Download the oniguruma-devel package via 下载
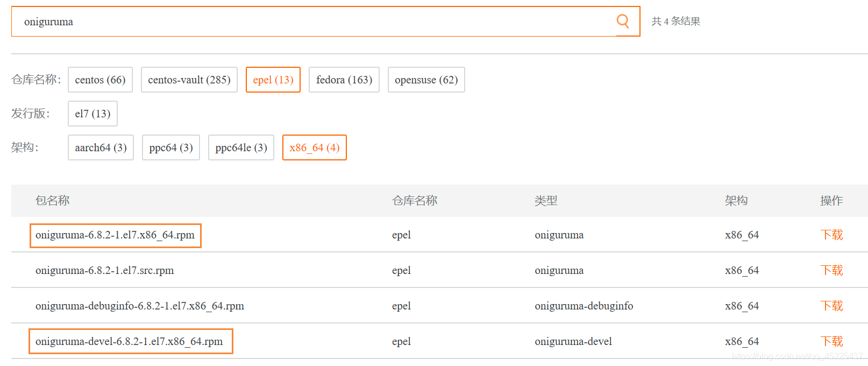Image resolution: width=868 pixels, height=366 pixels. click(831, 342)
